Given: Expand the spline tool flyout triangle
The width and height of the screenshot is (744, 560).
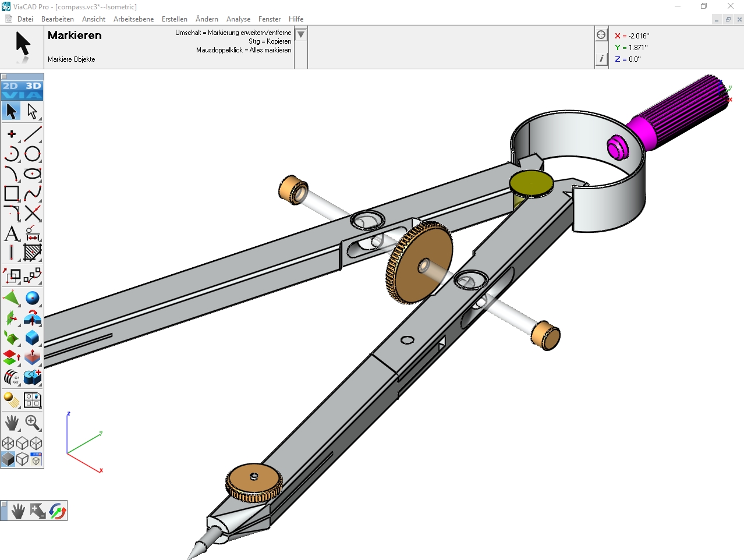Looking at the screenshot, I should (40, 200).
